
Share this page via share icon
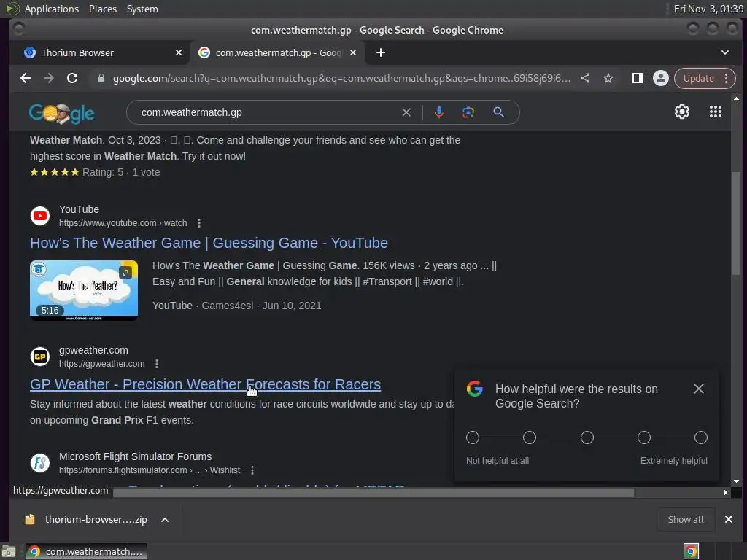585,78
